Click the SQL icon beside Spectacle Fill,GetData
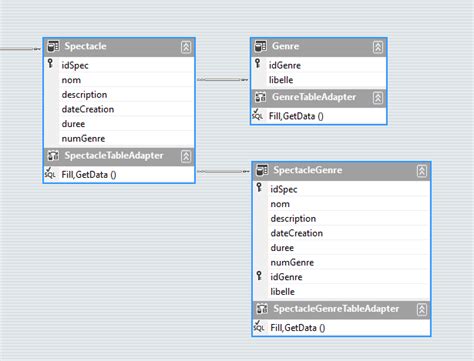 click(x=50, y=173)
